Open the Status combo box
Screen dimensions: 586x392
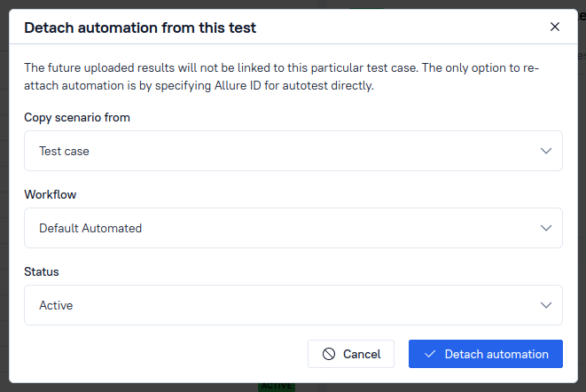(293, 305)
